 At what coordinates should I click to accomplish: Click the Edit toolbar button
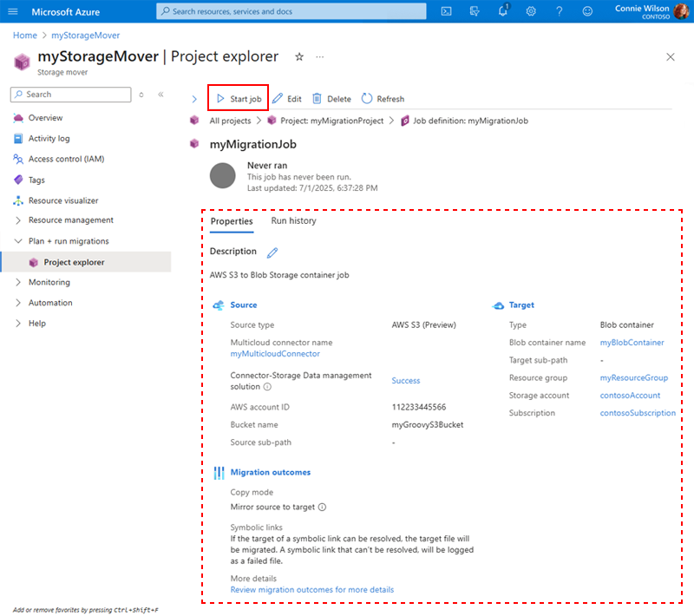click(x=287, y=99)
